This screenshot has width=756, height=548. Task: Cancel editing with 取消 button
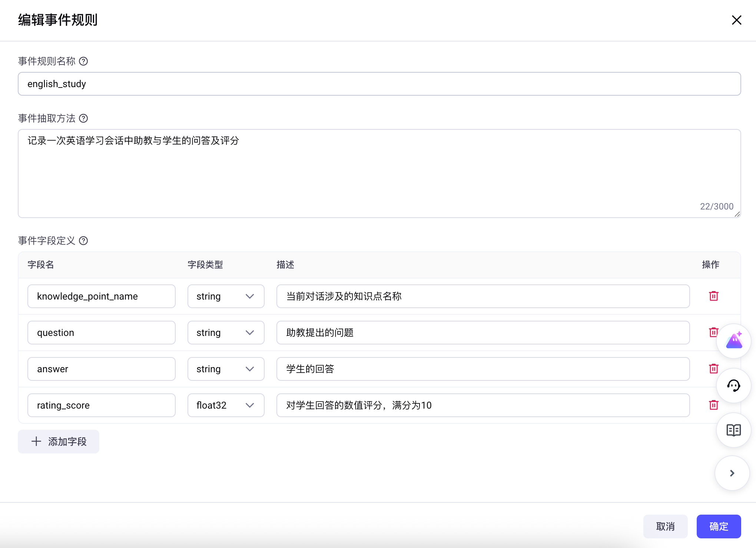click(665, 526)
